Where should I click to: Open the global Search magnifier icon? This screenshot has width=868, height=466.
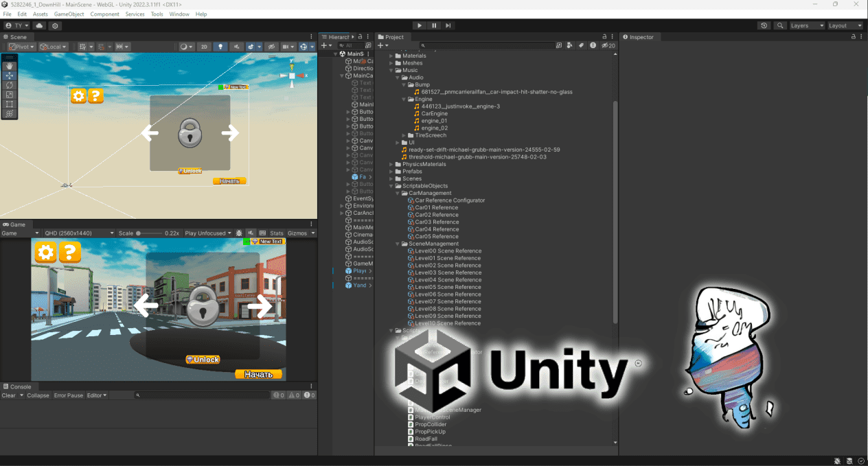click(x=780, y=25)
